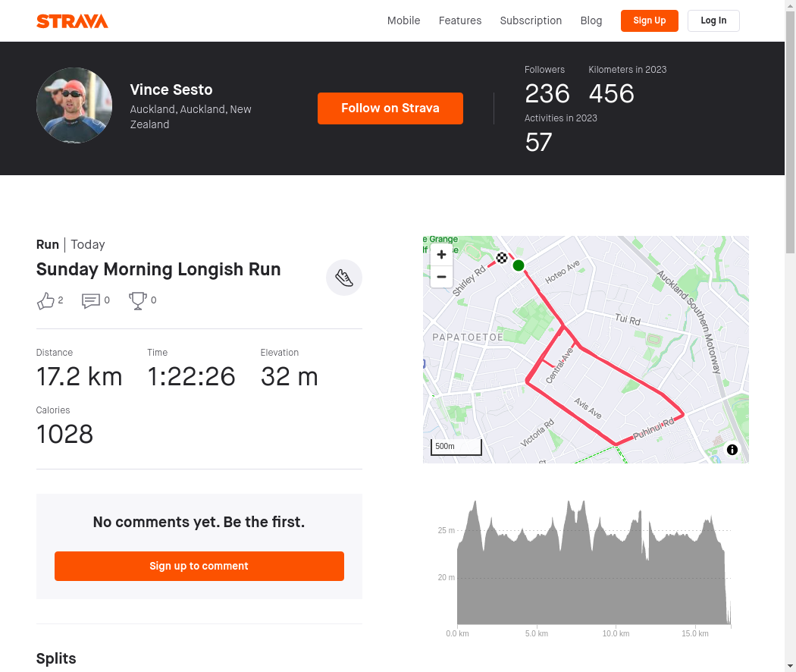The height and width of the screenshot is (672, 796).
Task: Open the Features menu item
Action: pyautogui.click(x=460, y=20)
